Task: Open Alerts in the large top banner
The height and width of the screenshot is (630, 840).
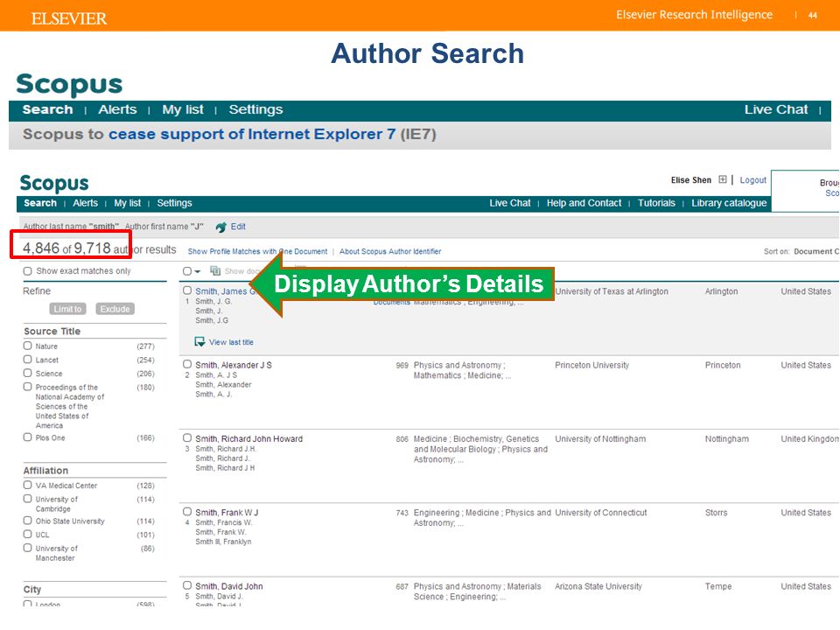Action: (x=117, y=110)
